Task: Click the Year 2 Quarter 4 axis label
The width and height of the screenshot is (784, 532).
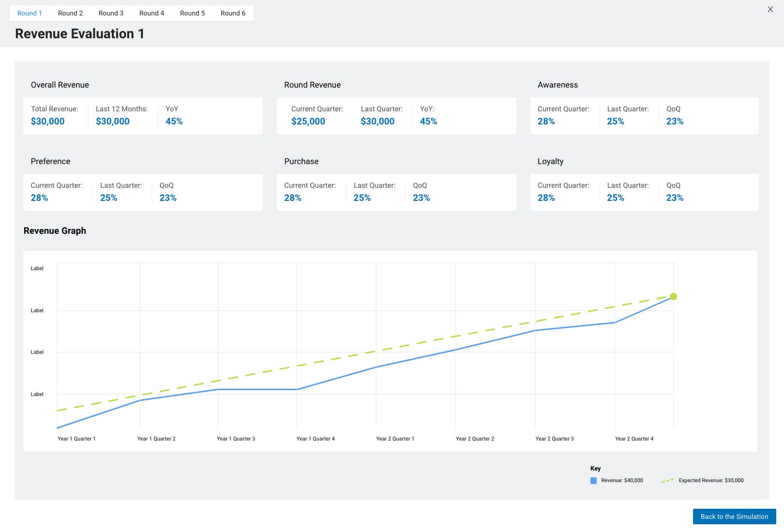Action: [x=634, y=439]
